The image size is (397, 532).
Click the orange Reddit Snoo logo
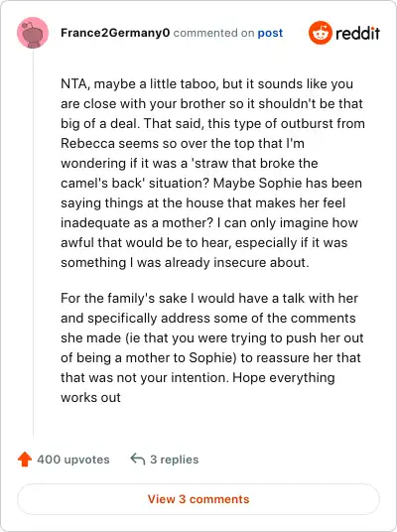point(320,33)
